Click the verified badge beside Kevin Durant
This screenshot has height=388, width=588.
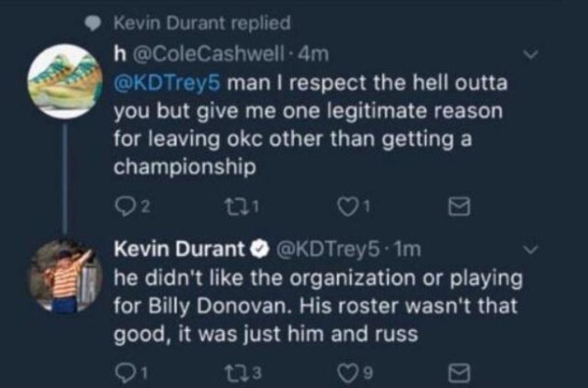(x=262, y=250)
